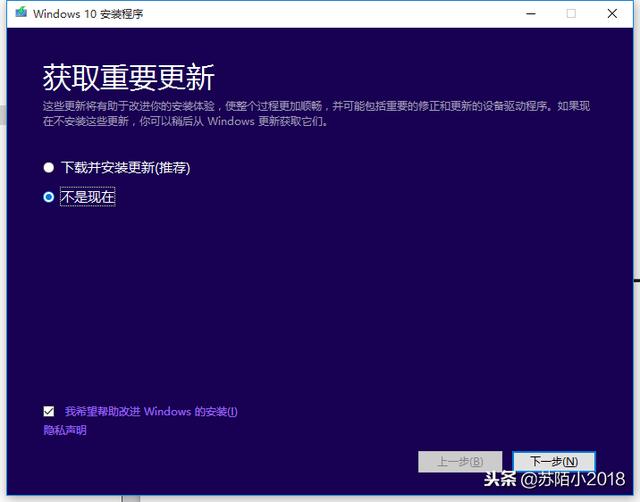Click the 获取重要更新 heading

click(129, 78)
